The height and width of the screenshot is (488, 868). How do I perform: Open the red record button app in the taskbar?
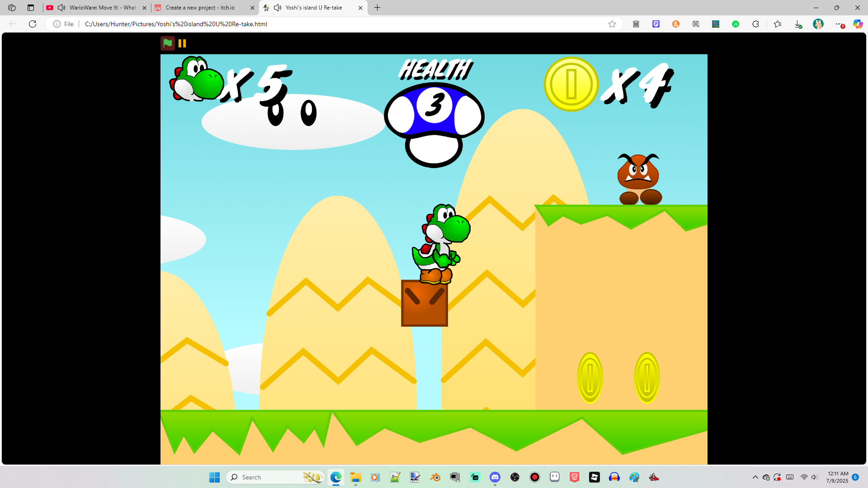point(535,477)
